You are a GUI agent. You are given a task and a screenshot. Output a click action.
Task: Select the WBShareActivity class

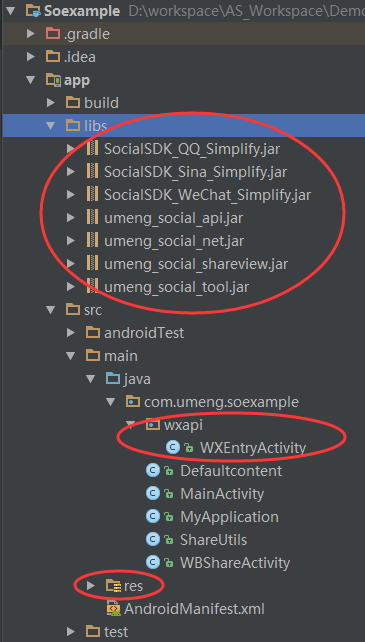click(235, 563)
